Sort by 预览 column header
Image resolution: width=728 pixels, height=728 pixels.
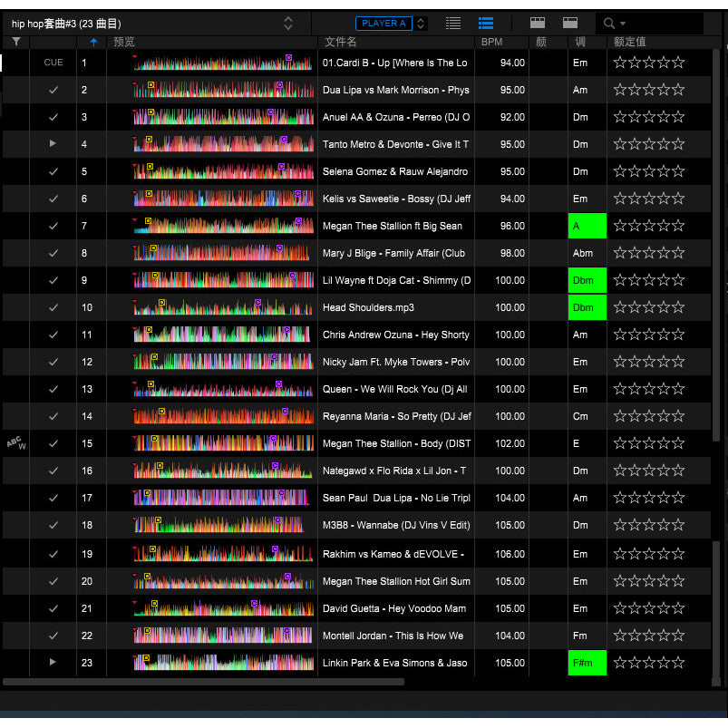tap(124, 42)
